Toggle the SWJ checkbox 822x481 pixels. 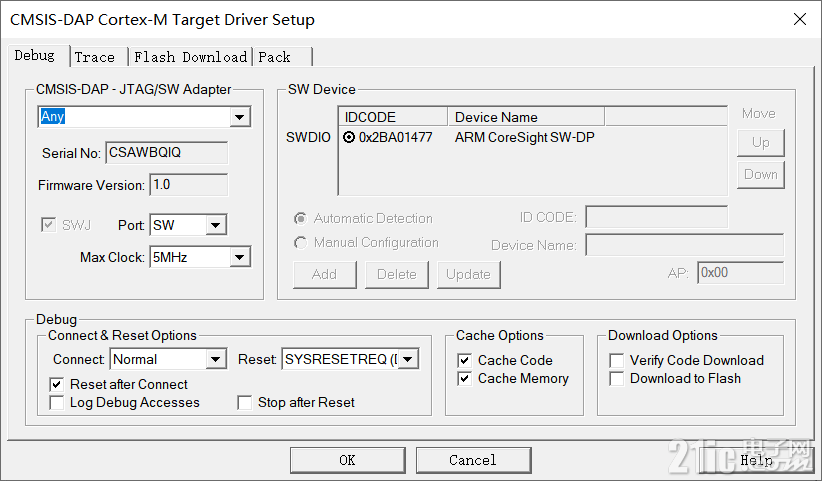coord(48,225)
